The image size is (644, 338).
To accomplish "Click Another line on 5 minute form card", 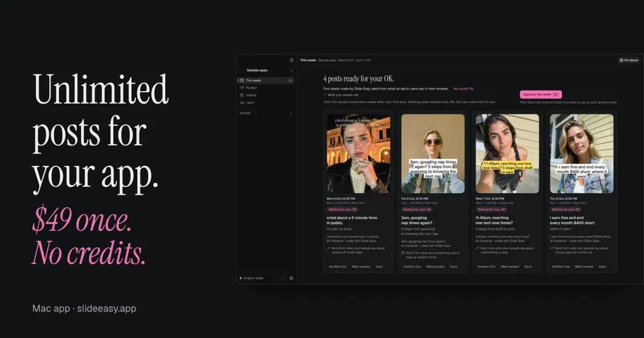I will (x=337, y=267).
